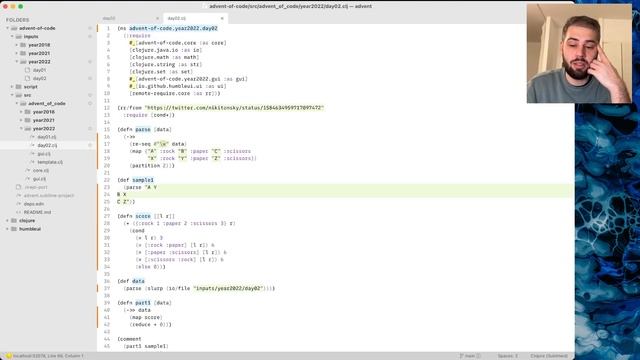The width and height of the screenshot is (640, 360).
Task: Collapse the src folder arrow
Action: 12,95
